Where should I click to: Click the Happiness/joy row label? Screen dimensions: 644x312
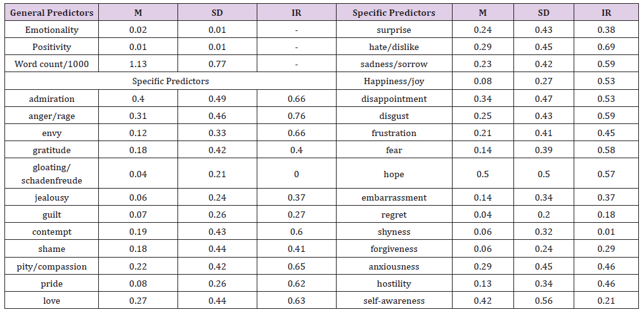coord(394,81)
